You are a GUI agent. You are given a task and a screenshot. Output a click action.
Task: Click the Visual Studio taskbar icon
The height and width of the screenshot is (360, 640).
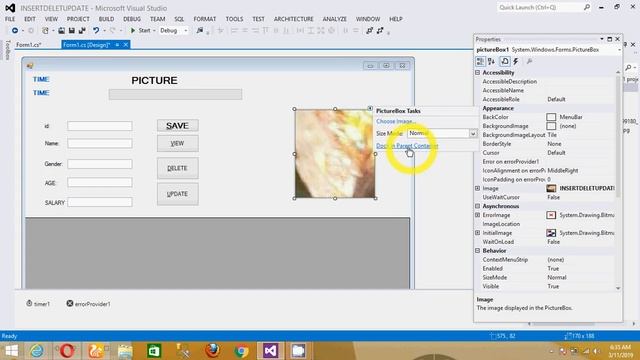click(271, 351)
